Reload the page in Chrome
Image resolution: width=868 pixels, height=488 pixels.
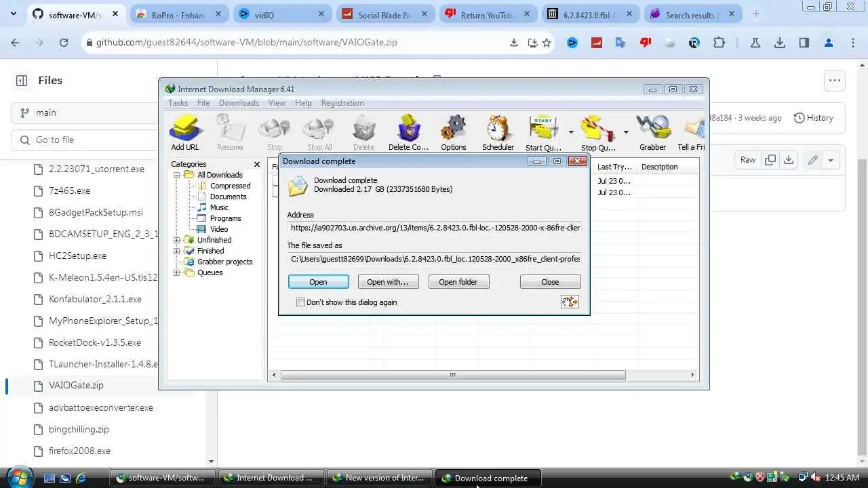(x=64, y=42)
